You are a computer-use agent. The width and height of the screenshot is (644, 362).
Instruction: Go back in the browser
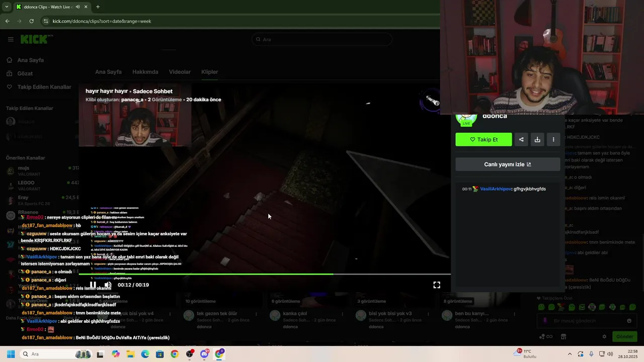point(7,21)
